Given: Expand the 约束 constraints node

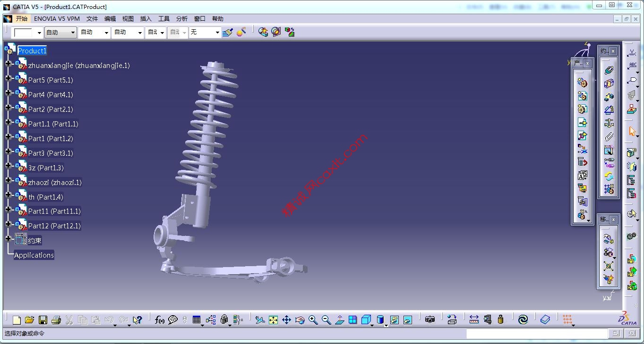Looking at the screenshot, I should 8,238.
